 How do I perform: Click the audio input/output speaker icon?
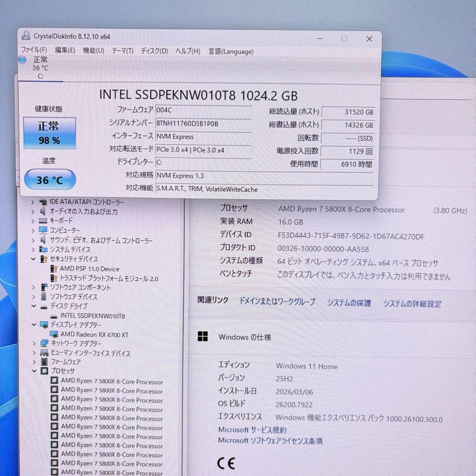(x=43, y=211)
